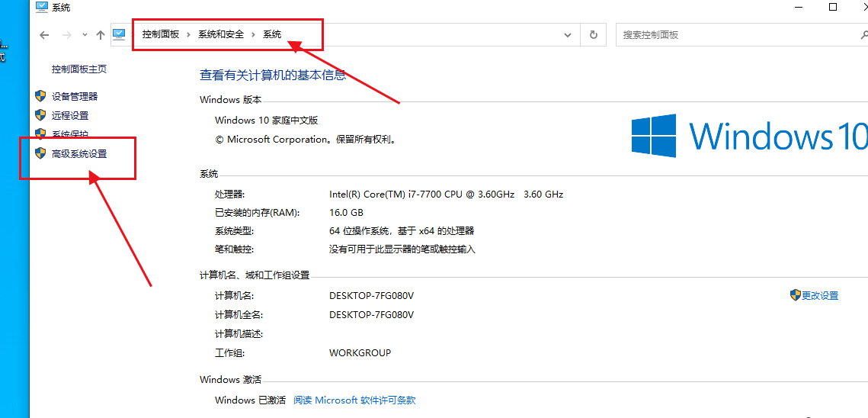Expand the chevron after 控制面板 breadcrumb
The image size is (868, 418).
pyautogui.click(x=189, y=34)
